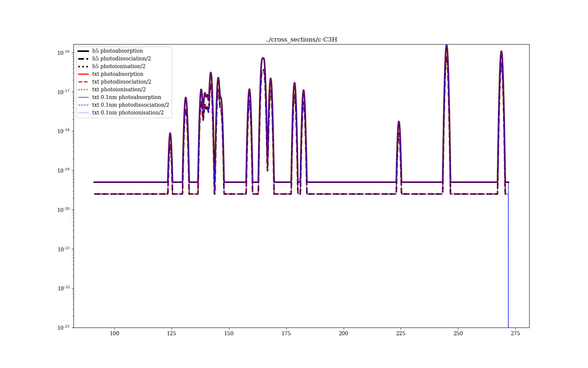This screenshot has height=368, width=588.
Task: Click x-axis tick label 100
Action: point(115,333)
